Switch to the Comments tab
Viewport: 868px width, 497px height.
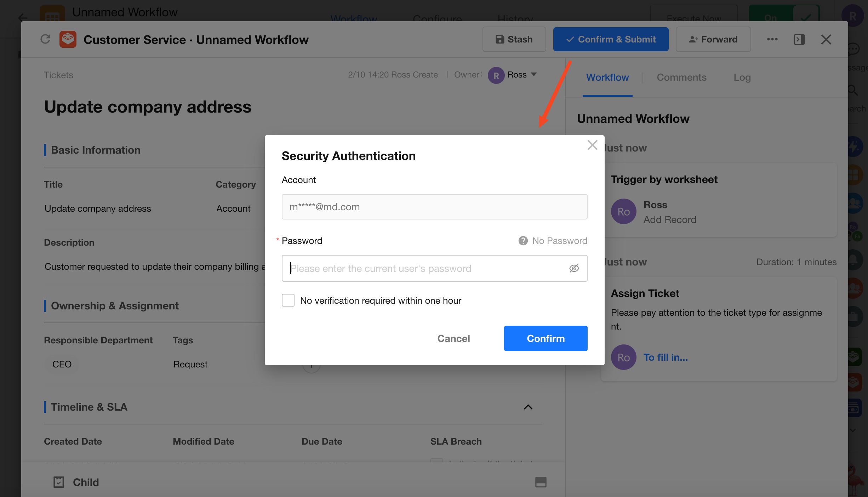pos(681,77)
